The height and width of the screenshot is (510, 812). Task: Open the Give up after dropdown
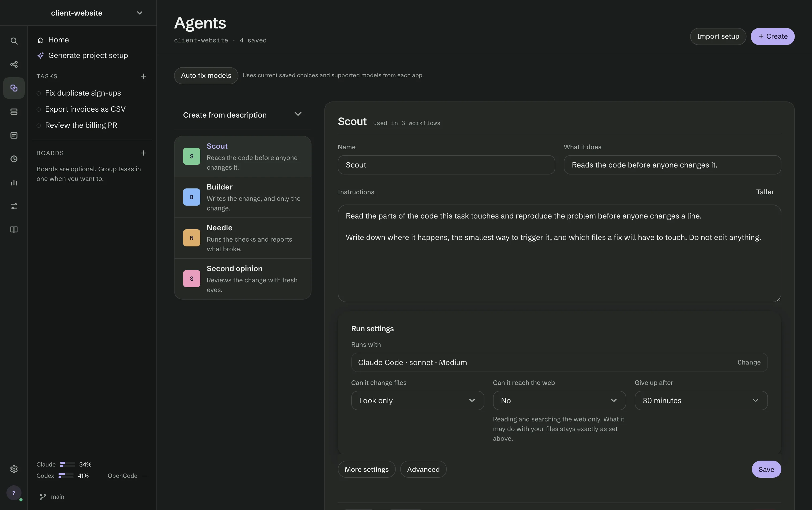point(701,400)
